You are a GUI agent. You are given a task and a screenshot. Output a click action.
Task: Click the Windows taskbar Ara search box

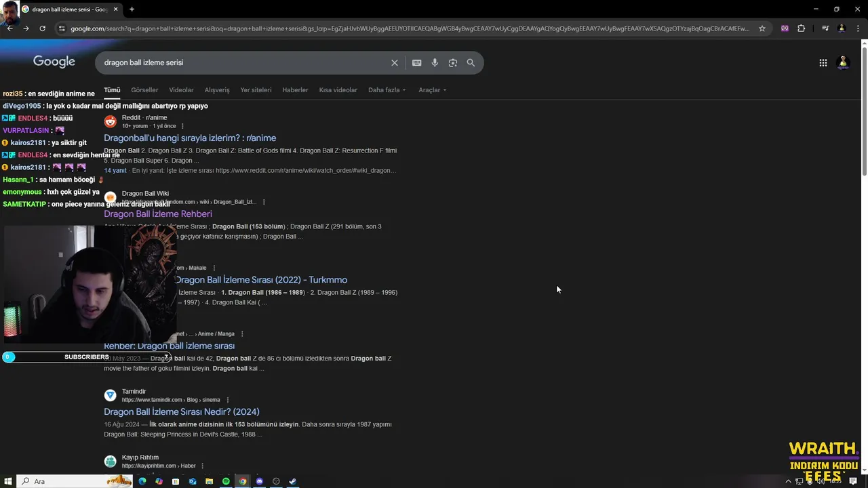75,481
